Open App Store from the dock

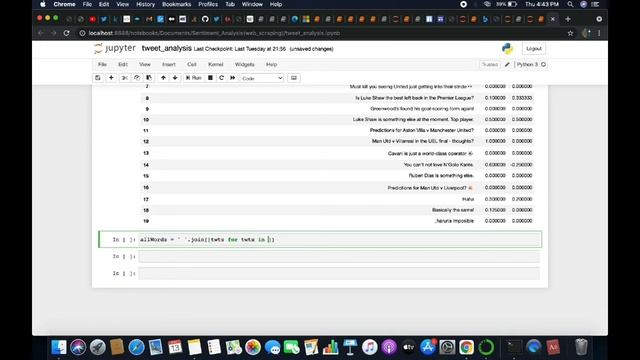[x=428, y=347]
